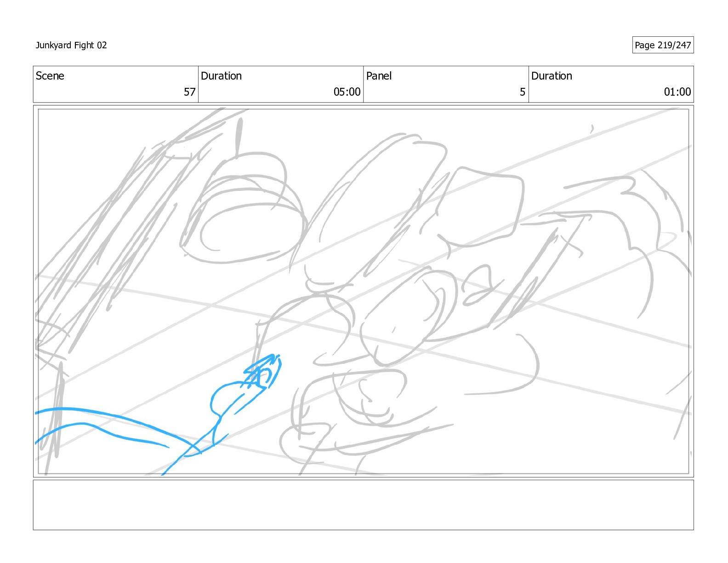Select scene number value '57'
The width and height of the screenshot is (728, 563).
point(190,92)
